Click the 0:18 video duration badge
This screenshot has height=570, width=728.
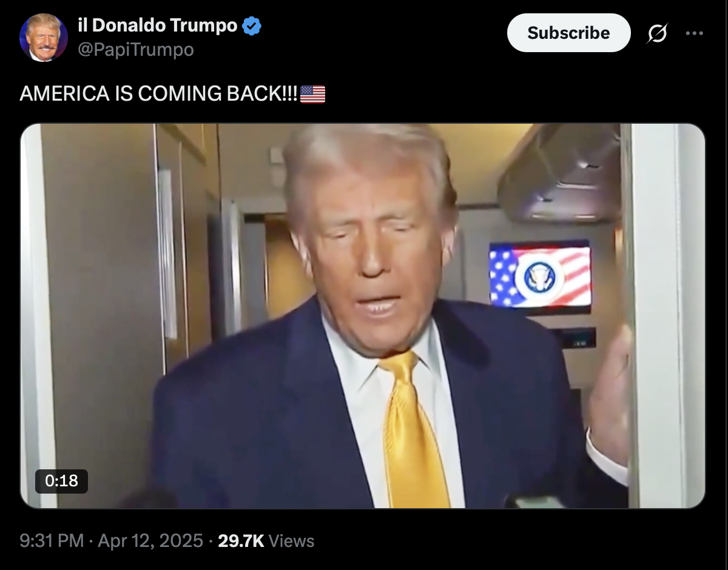click(x=61, y=481)
